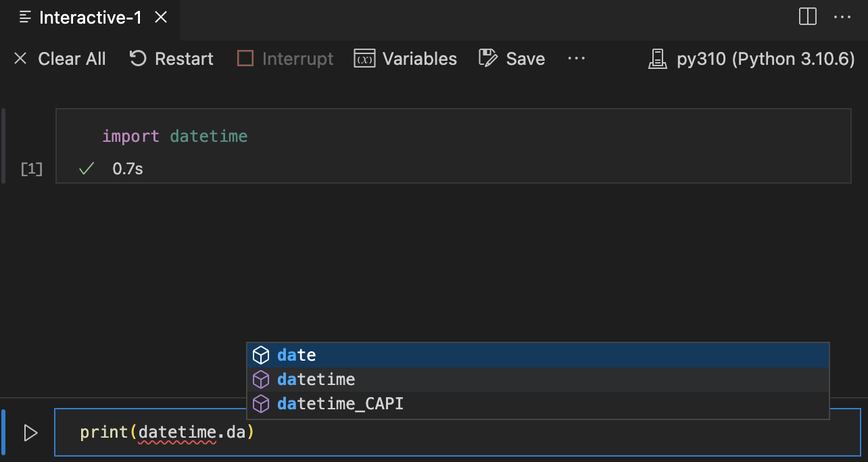The width and height of the screenshot is (868, 462).
Task: Open the editor actions ellipsis menu
Action: coord(842,17)
